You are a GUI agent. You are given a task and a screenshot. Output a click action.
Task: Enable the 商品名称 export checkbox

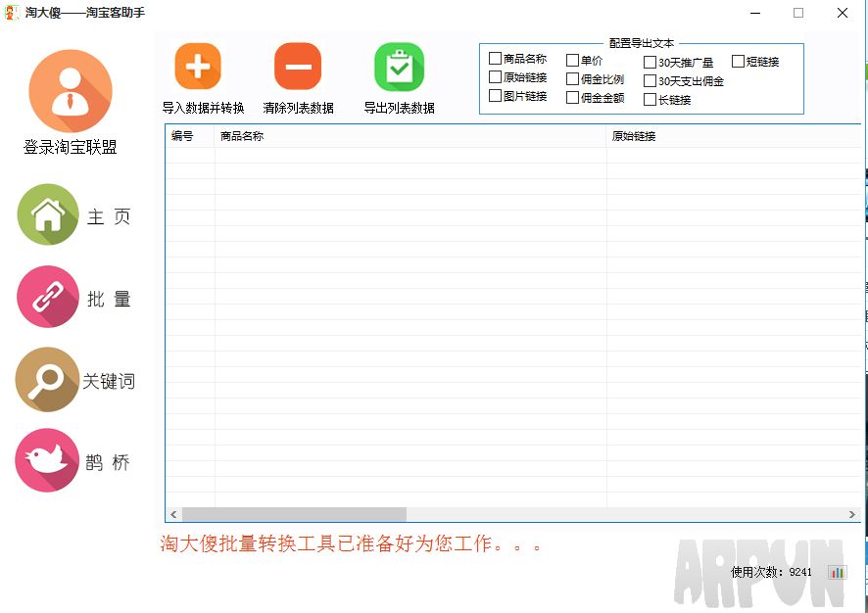tap(495, 59)
